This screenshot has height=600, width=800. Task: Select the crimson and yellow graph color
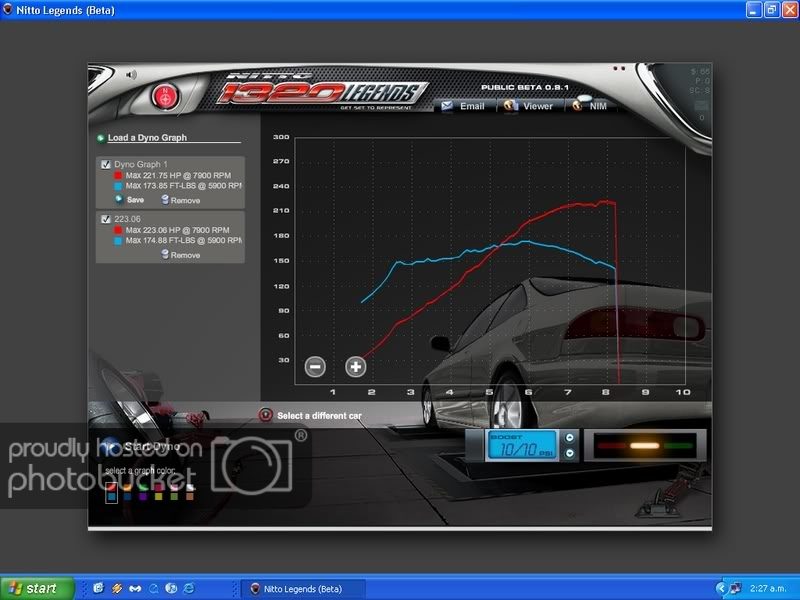(159, 492)
